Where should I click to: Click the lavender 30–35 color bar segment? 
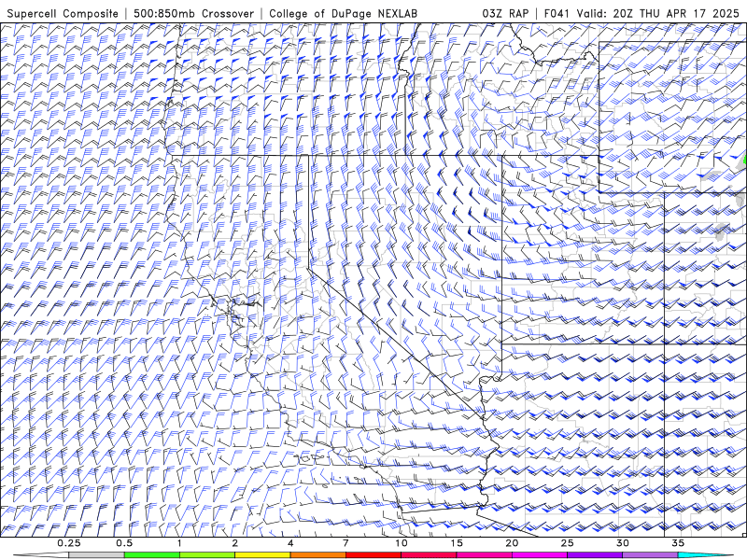(x=650, y=555)
